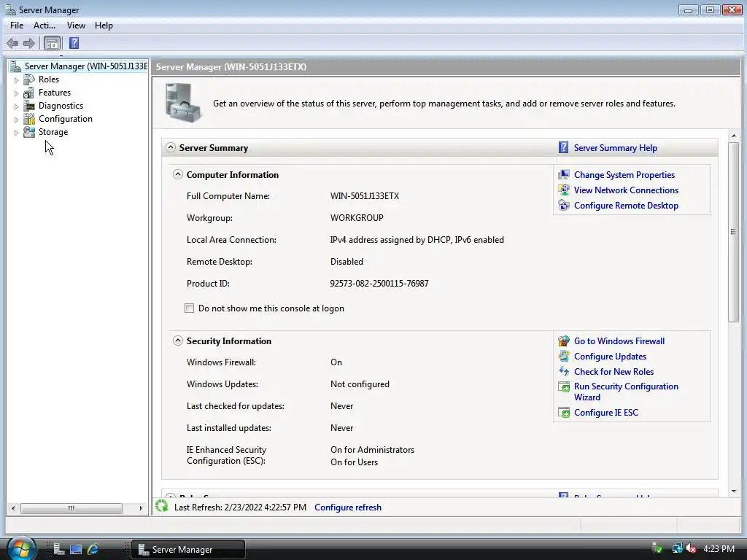
Task: Click the Run Security Configuration Wizard icon
Action: pyautogui.click(x=564, y=386)
